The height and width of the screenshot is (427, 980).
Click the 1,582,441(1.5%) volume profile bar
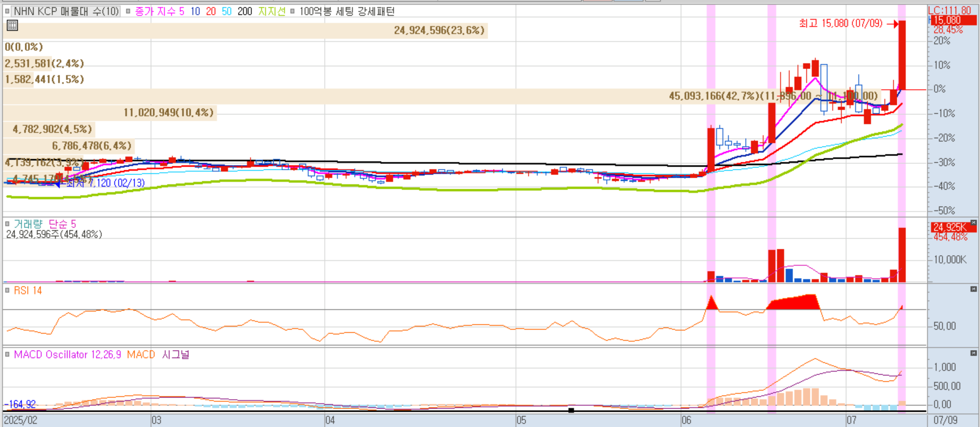click(18, 80)
